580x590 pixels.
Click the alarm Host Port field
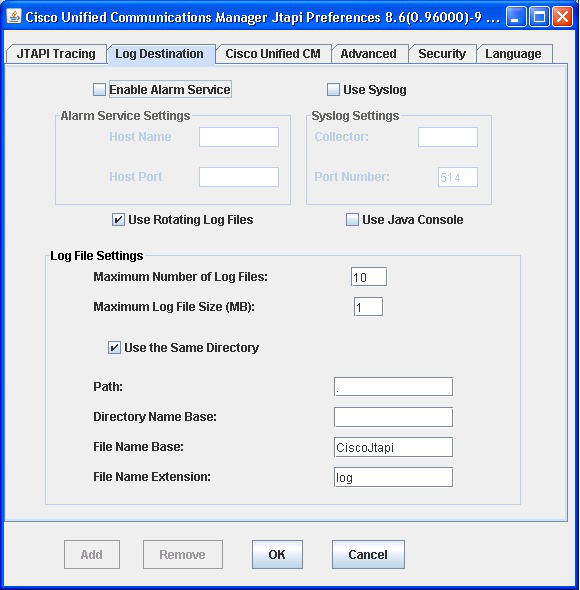(239, 177)
